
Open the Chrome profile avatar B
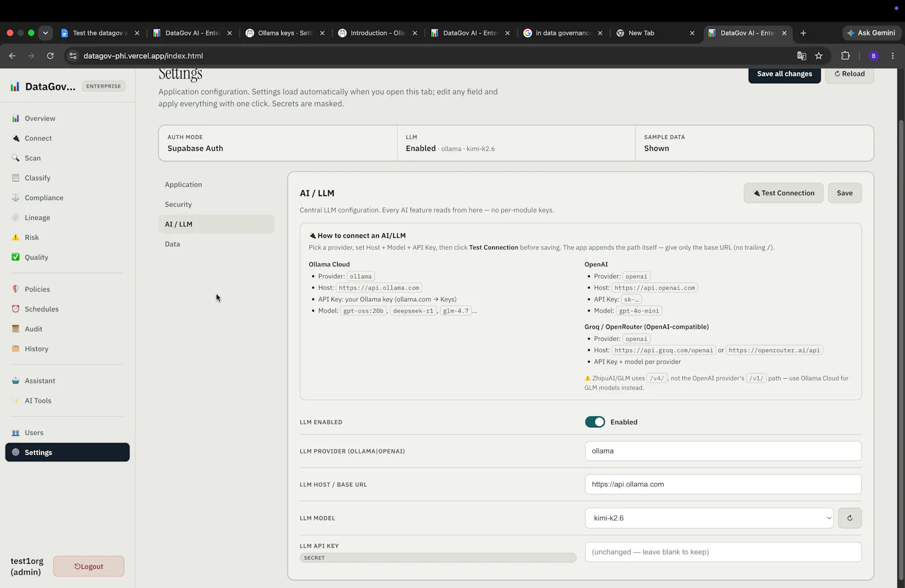point(873,55)
